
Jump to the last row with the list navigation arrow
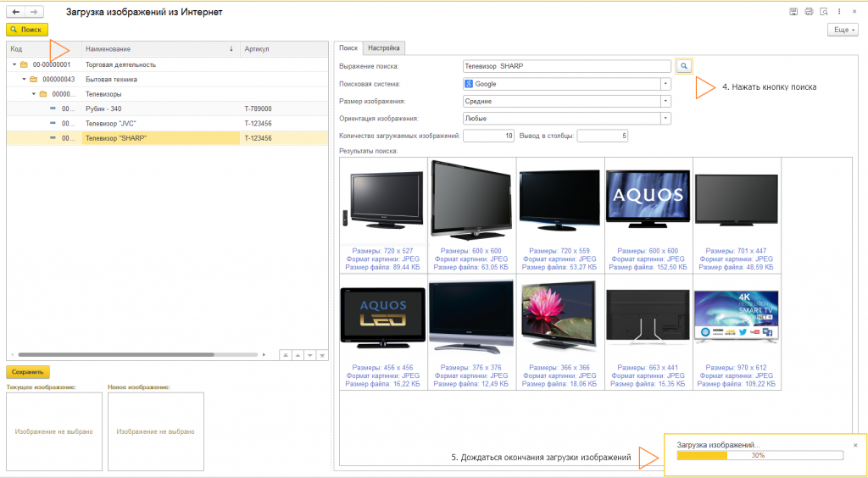pyautogui.click(x=321, y=354)
